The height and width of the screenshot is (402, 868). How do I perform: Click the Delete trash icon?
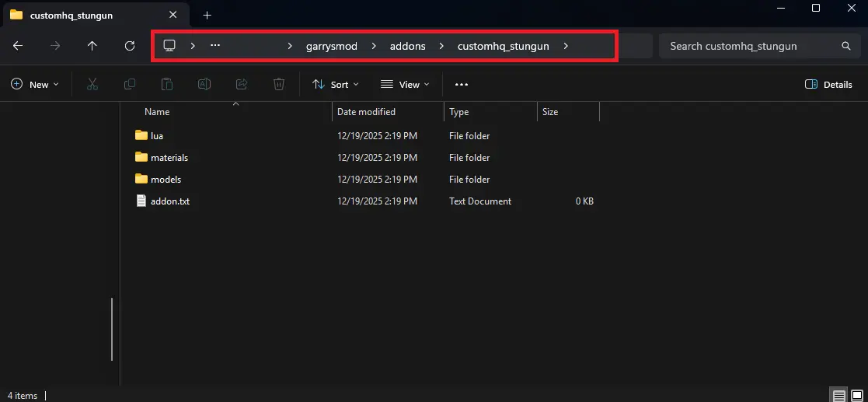(279, 84)
